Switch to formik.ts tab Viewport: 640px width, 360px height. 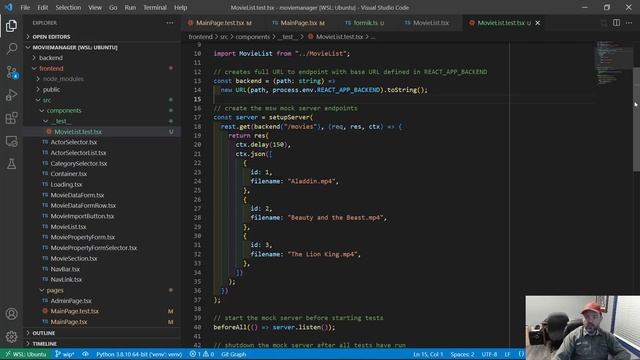pos(364,23)
